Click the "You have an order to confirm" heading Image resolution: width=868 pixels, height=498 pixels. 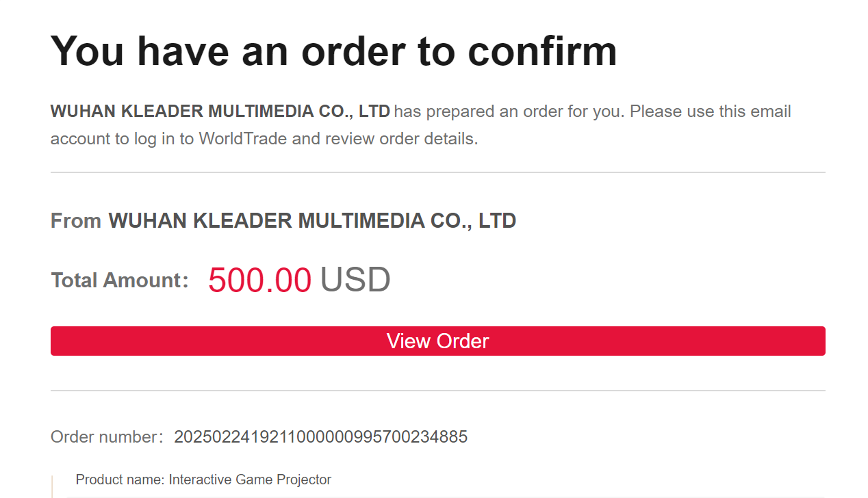333,50
